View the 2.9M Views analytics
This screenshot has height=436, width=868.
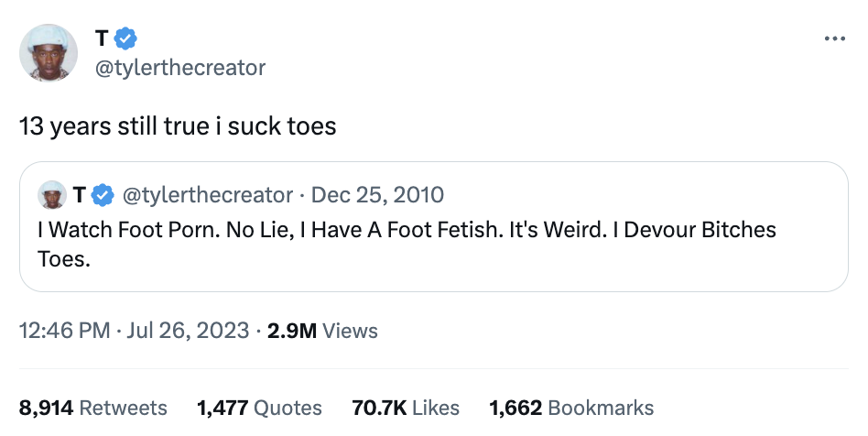click(321, 331)
